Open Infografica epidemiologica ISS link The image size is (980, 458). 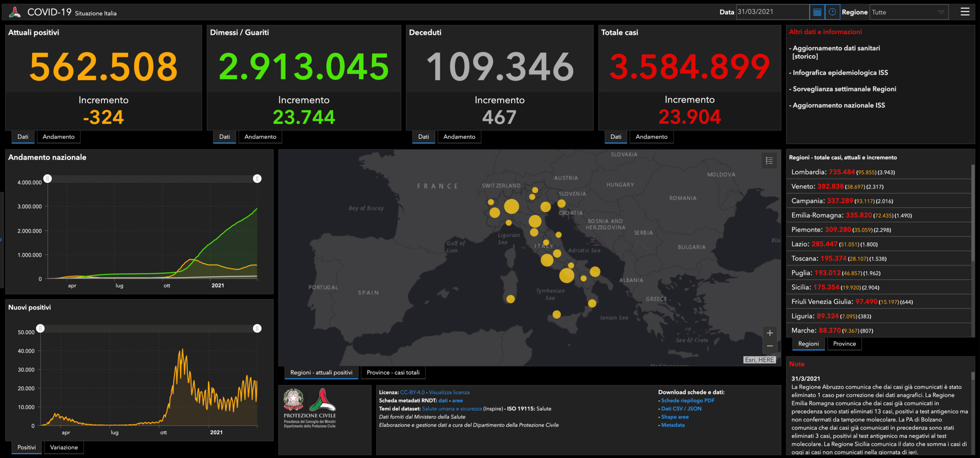pyautogui.click(x=840, y=73)
